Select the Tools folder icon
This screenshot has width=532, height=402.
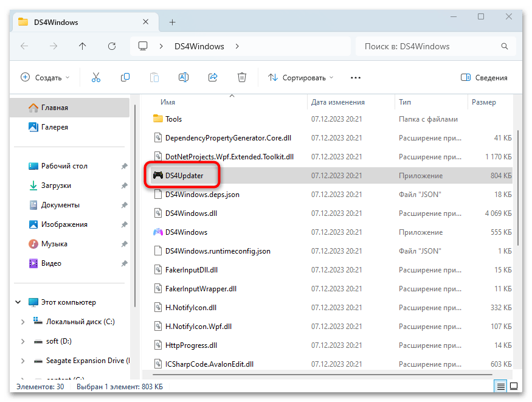(x=157, y=119)
